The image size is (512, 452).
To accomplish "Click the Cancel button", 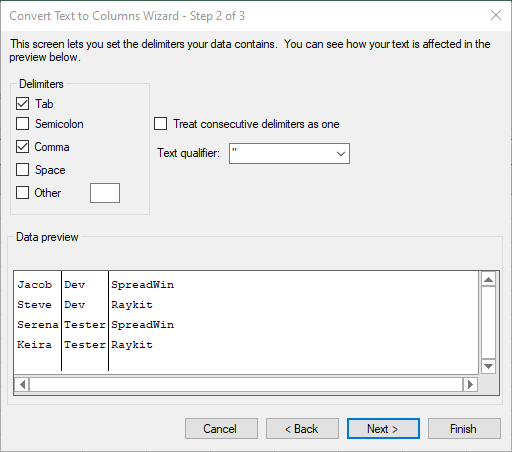I will click(x=221, y=429).
